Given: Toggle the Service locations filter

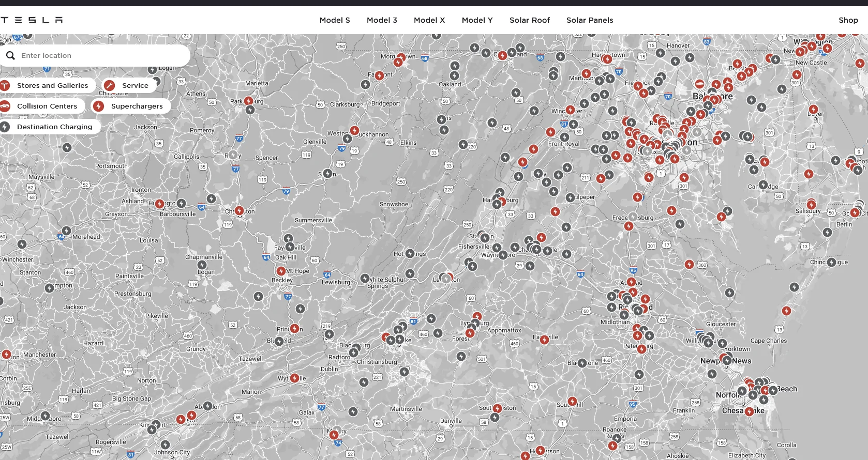Looking at the screenshot, I should 129,85.
